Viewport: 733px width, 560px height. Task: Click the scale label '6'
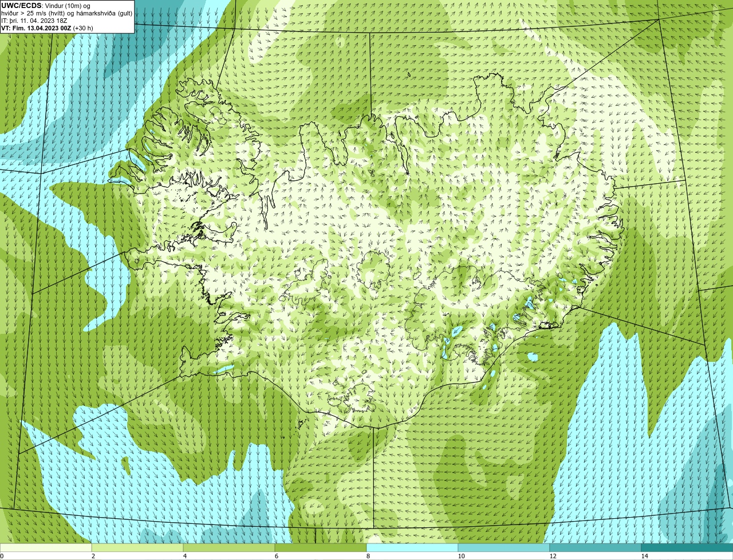point(276,556)
